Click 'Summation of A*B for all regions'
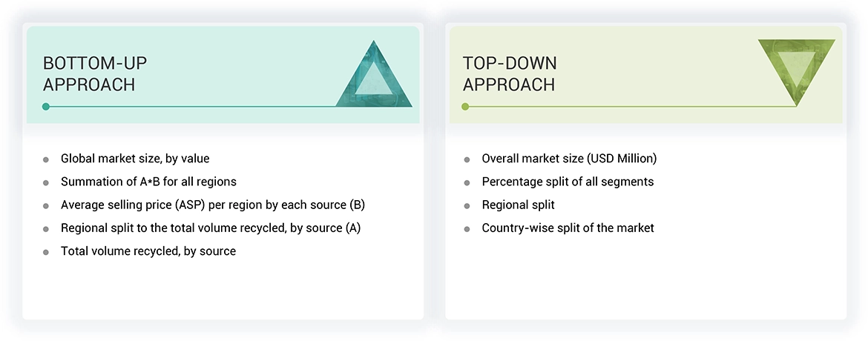The height and width of the screenshot is (341, 868). pyautogui.click(x=148, y=182)
